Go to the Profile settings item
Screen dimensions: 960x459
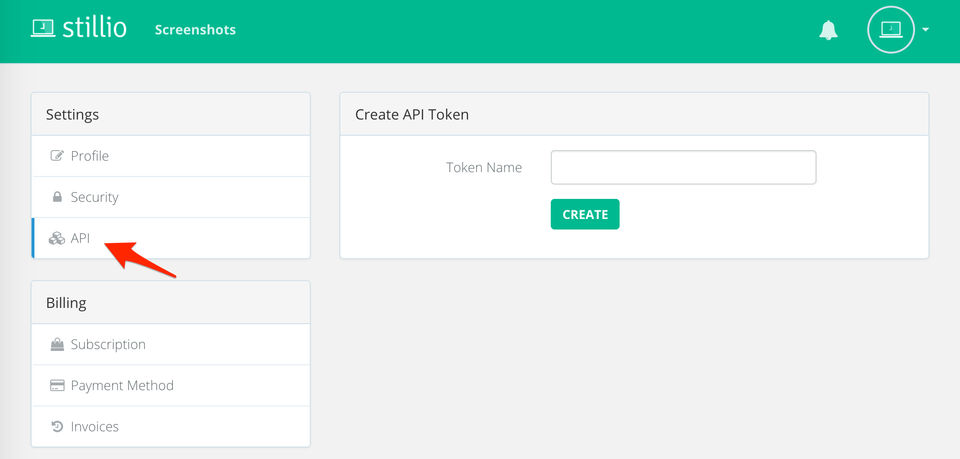point(90,156)
